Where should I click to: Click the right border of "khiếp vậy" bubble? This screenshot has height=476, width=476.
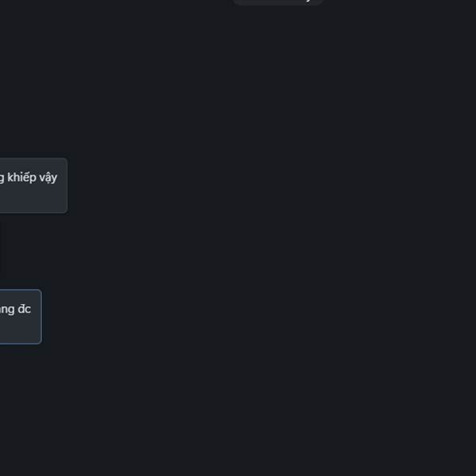(x=67, y=186)
